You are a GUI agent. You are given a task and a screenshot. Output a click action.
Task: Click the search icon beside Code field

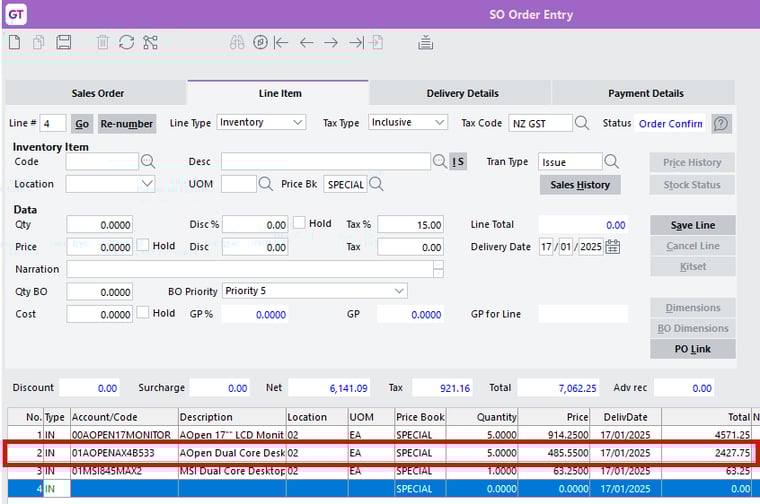[x=148, y=162]
